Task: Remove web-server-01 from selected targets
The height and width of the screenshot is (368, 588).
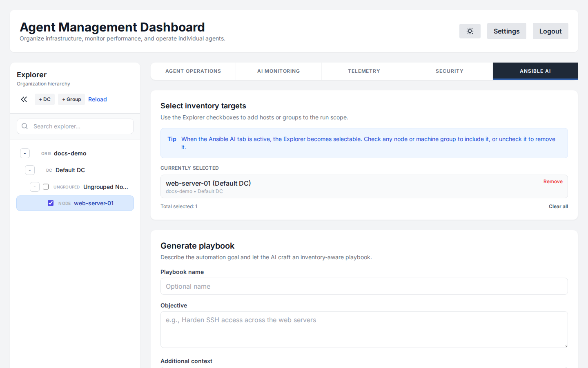Action: click(x=553, y=181)
